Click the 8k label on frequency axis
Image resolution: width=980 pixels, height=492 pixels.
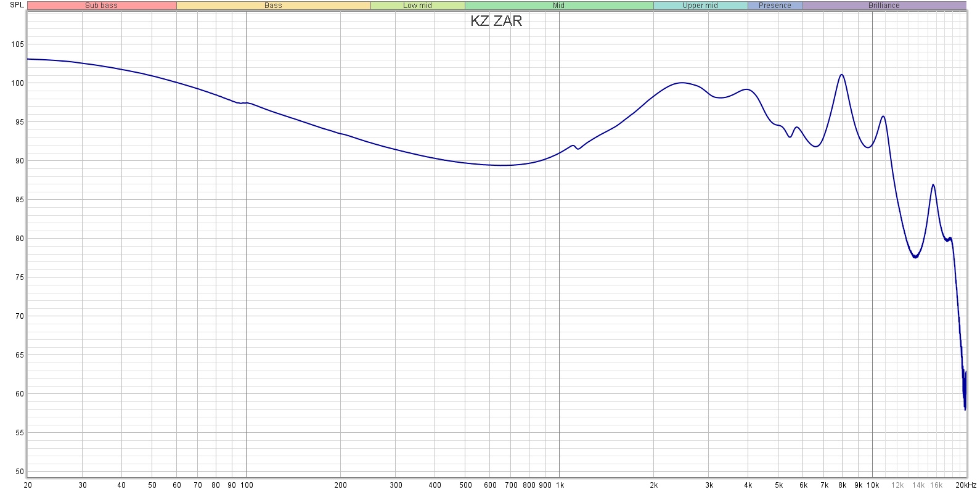coord(843,485)
